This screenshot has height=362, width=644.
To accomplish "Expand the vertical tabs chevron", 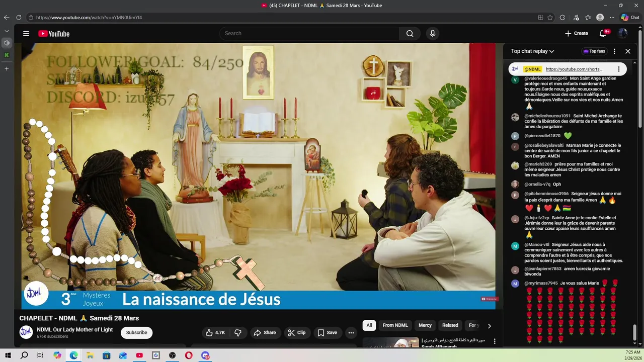I will (7, 31).
